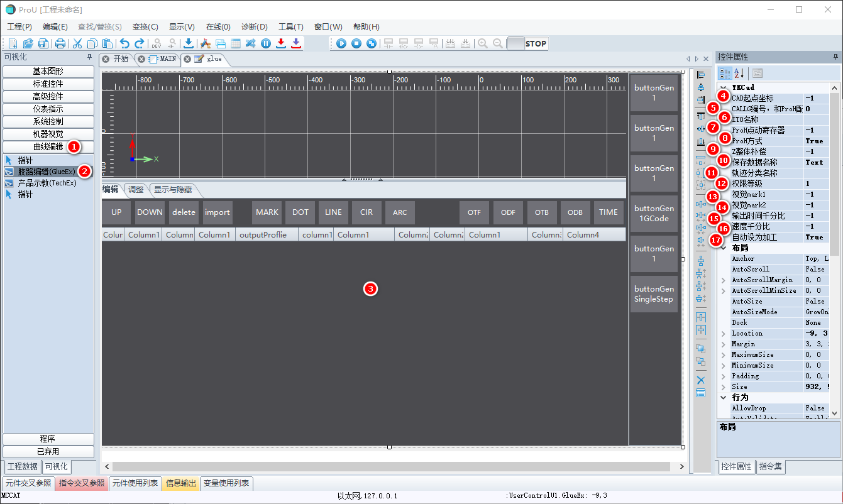Click the blue pause circle icon
The width and height of the screenshot is (843, 504).
266,43
